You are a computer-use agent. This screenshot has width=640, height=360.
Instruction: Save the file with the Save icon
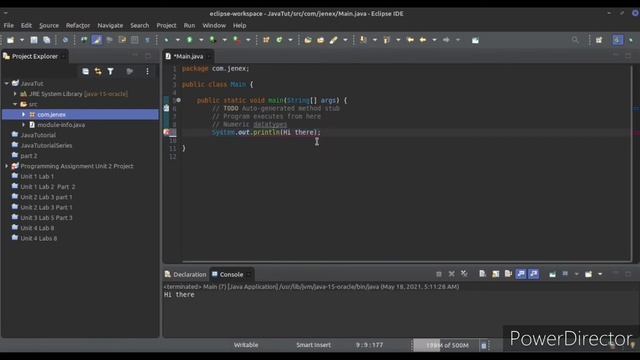34,40
